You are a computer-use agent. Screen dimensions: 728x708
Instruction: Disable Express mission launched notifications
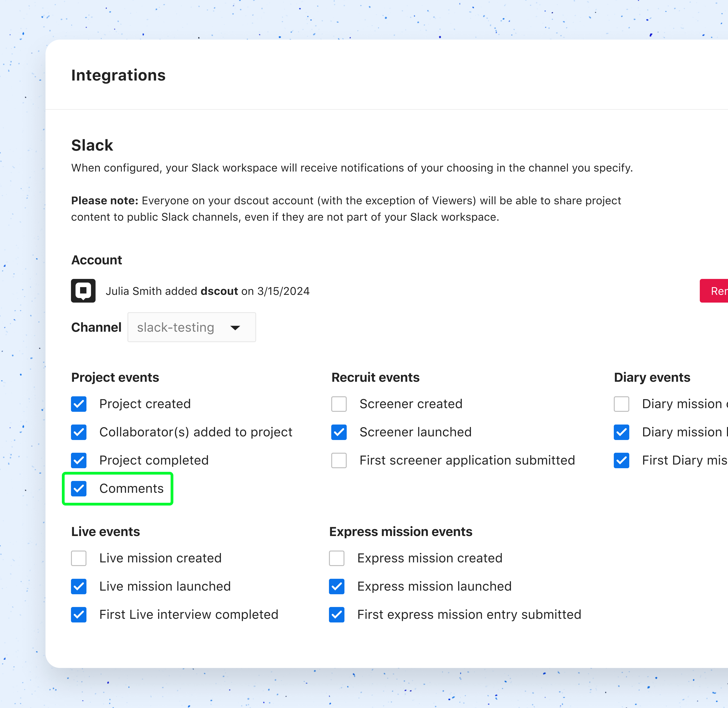click(336, 587)
